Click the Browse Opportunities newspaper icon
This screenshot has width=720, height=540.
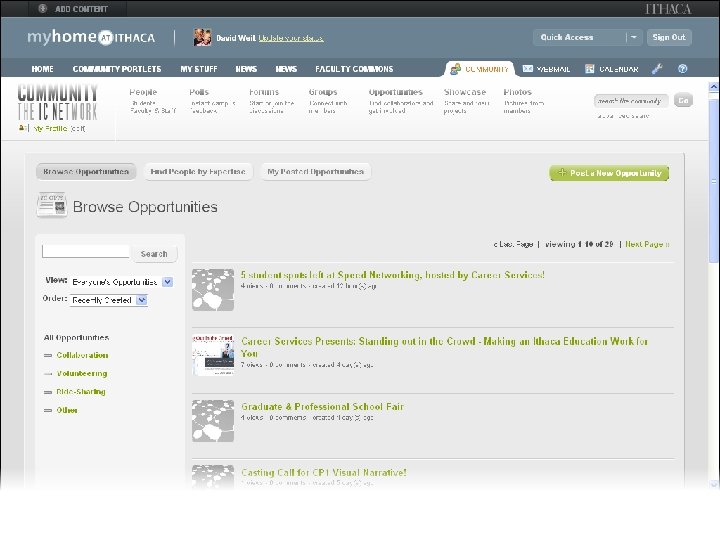51,205
